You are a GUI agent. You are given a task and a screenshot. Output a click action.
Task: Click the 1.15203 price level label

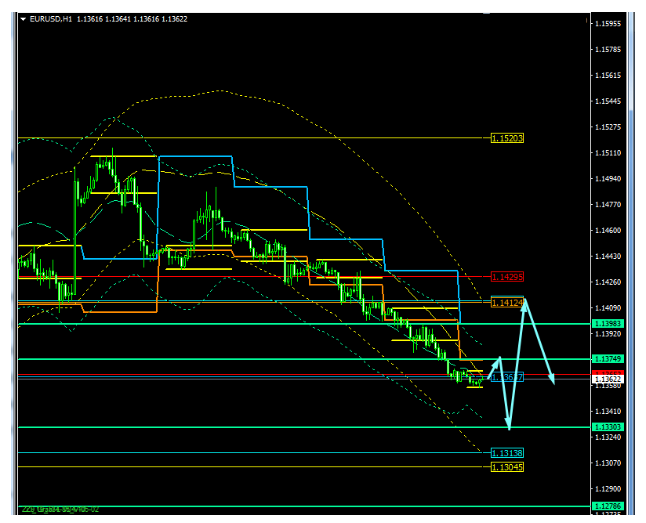coord(508,138)
